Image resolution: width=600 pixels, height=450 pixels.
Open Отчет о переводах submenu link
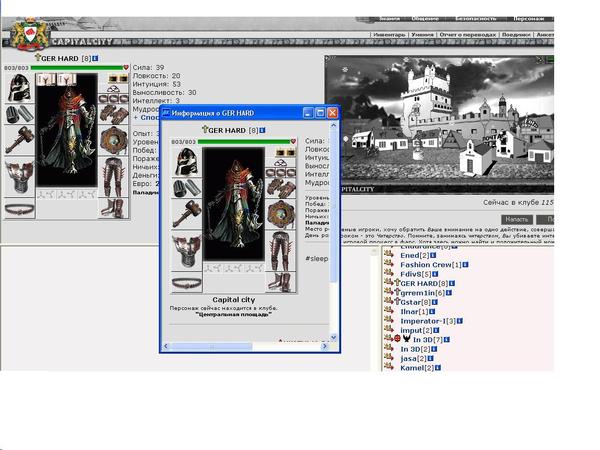467,34
